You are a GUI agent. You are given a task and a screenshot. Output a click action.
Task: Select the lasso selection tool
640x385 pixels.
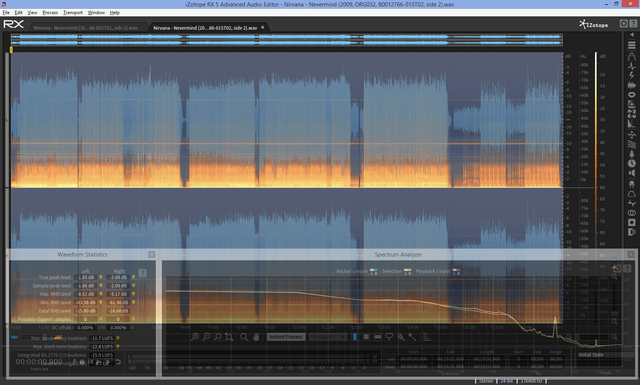point(389,337)
